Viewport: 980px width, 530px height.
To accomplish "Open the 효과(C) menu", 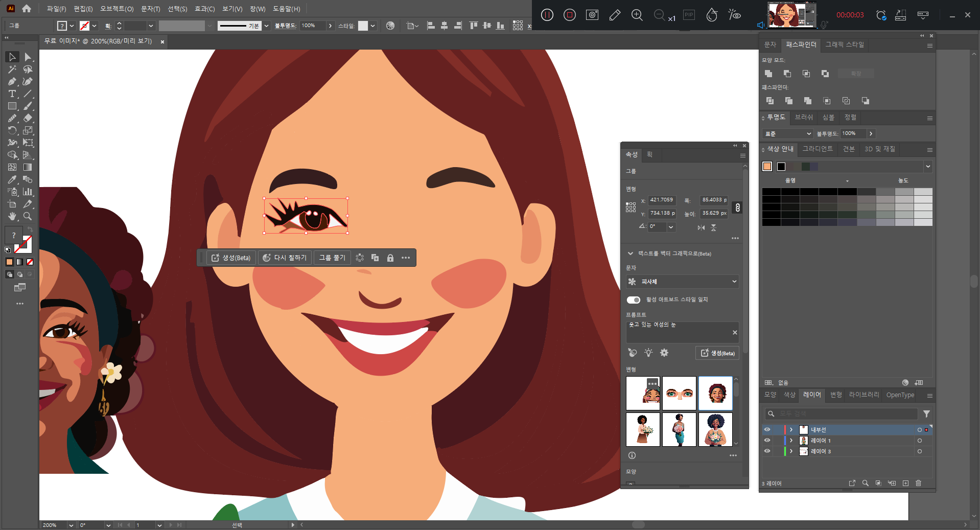I will [204, 9].
